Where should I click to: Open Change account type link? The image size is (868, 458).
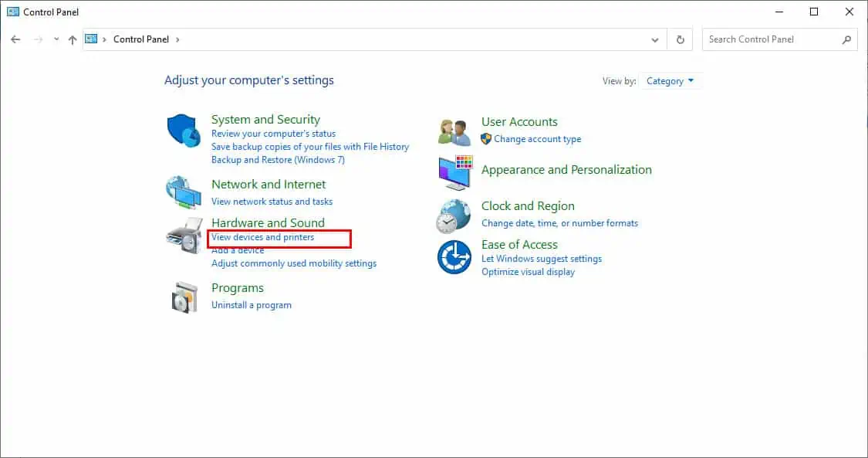537,139
